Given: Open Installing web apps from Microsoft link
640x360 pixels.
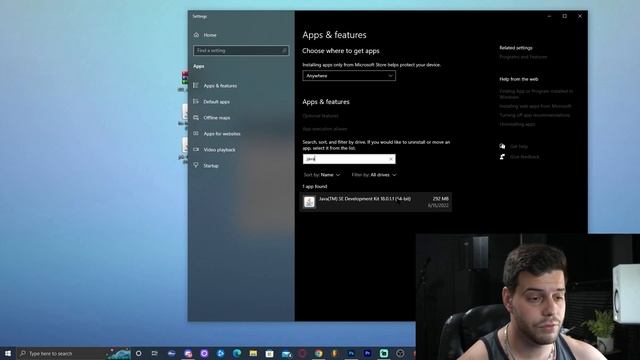Looking at the screenshot, I should tap(536, 106).
